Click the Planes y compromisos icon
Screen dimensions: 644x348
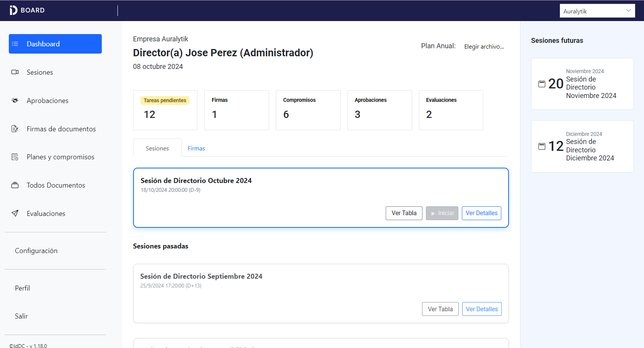15,157
